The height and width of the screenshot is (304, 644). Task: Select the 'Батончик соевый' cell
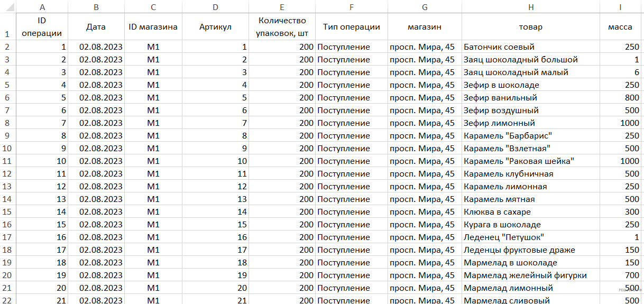click(499, 47)
